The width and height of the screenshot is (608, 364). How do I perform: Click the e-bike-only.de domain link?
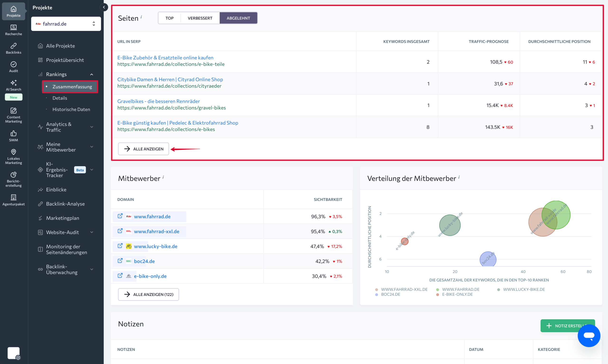[150, 276]
